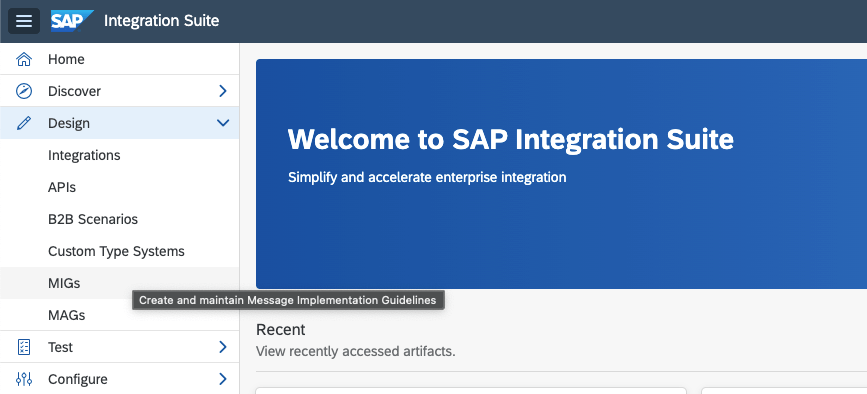Click the Home house icon
This screenshot has height=394, width=867.
pos(24,59)
